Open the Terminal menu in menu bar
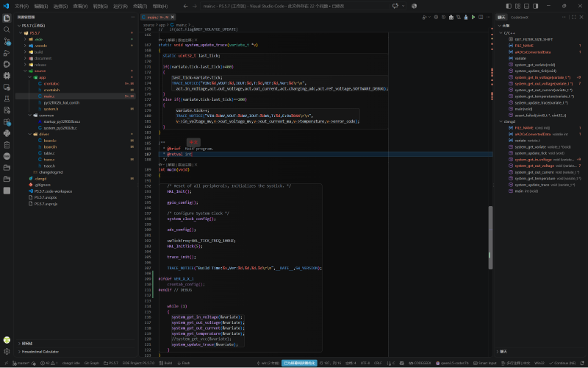 [x=140, y=6]
